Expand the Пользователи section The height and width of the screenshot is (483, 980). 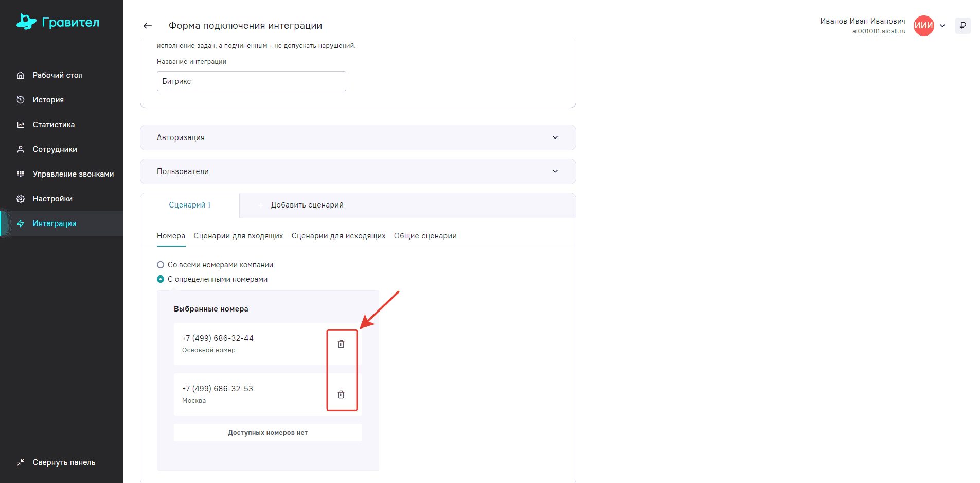pos(358,171)
